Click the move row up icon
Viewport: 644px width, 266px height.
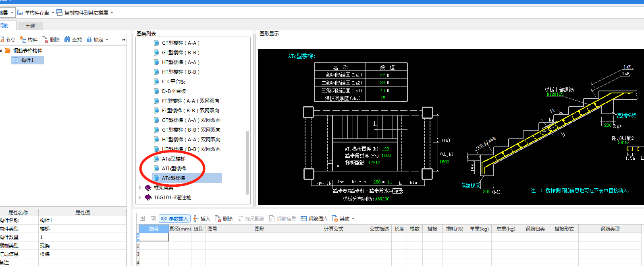tap(142, 219)
